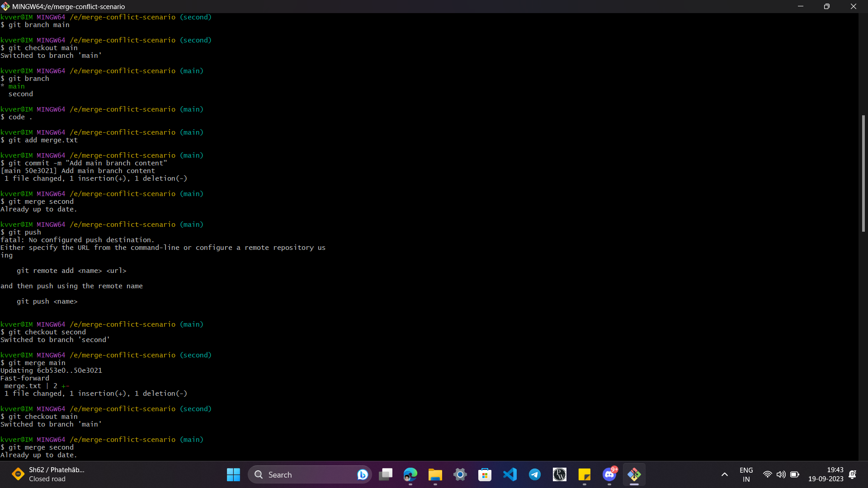This screenshot has width=868, height=488.
Task: Open Sticky Notes from the taskbar
Action: tap(584, 474)
